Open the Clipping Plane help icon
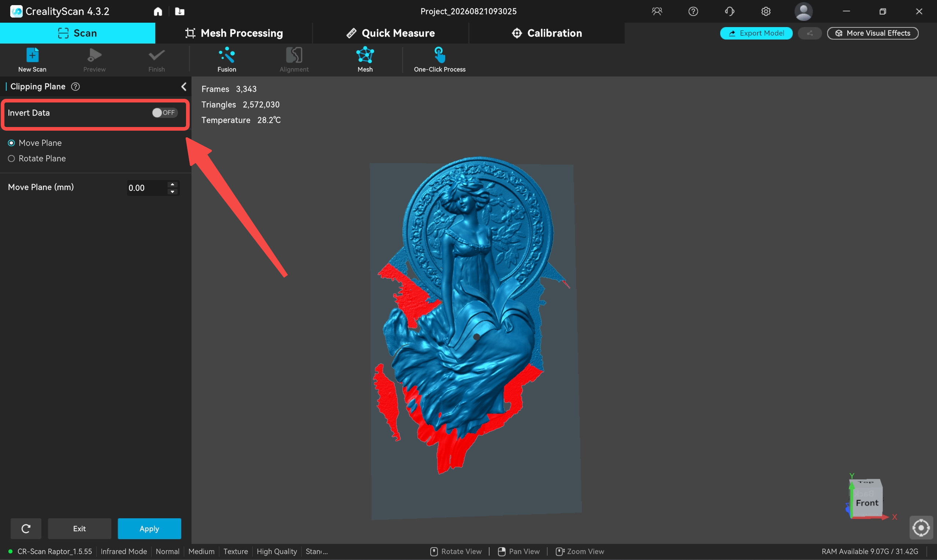Viewport: 937px width, 560px height. click(75, 86)
